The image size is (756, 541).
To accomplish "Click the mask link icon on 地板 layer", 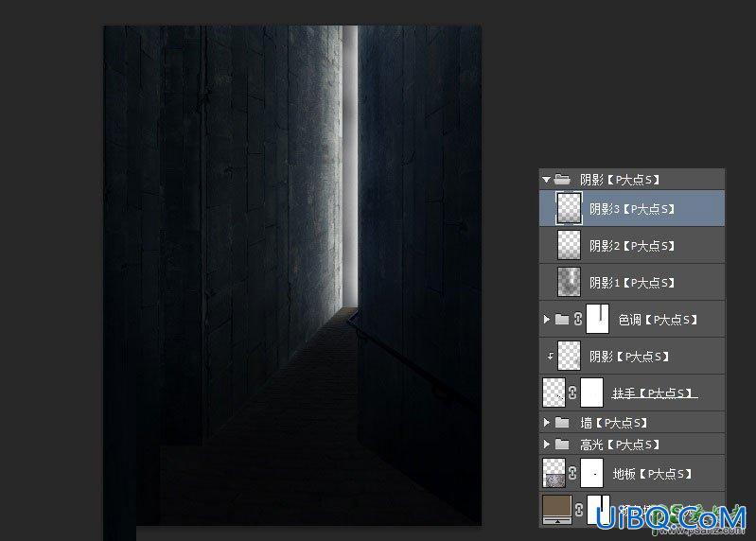I will click(572, 473).
